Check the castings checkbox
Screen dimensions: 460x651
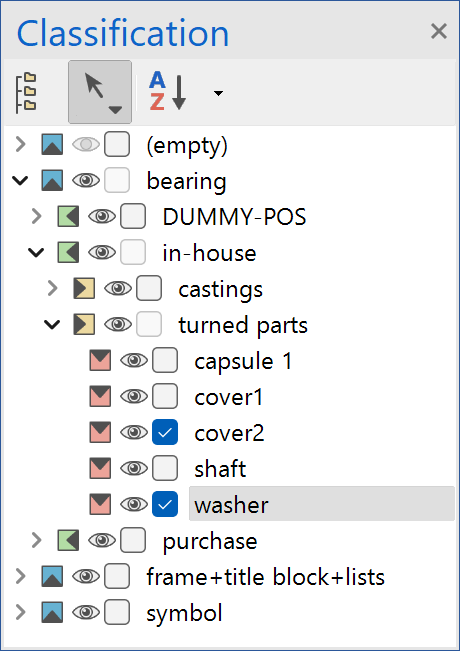pyautogui.click(x=149, y=288)
